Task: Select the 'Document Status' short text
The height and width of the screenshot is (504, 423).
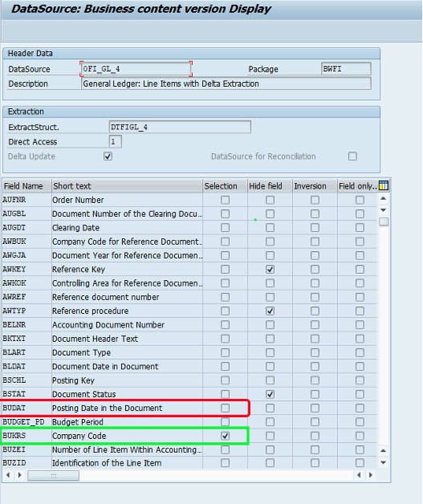Action: pyautogui.click(x=84, y=394)
